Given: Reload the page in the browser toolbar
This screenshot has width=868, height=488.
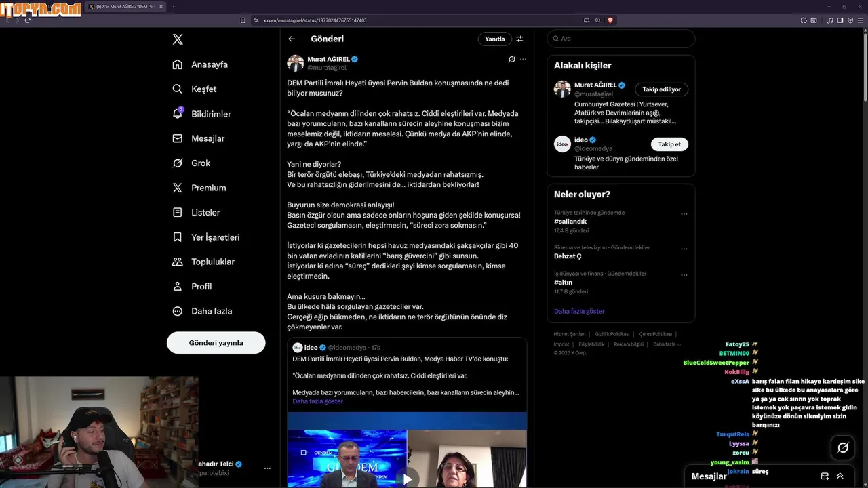Looking at the screenshot, I should click(x=28, y=20).
